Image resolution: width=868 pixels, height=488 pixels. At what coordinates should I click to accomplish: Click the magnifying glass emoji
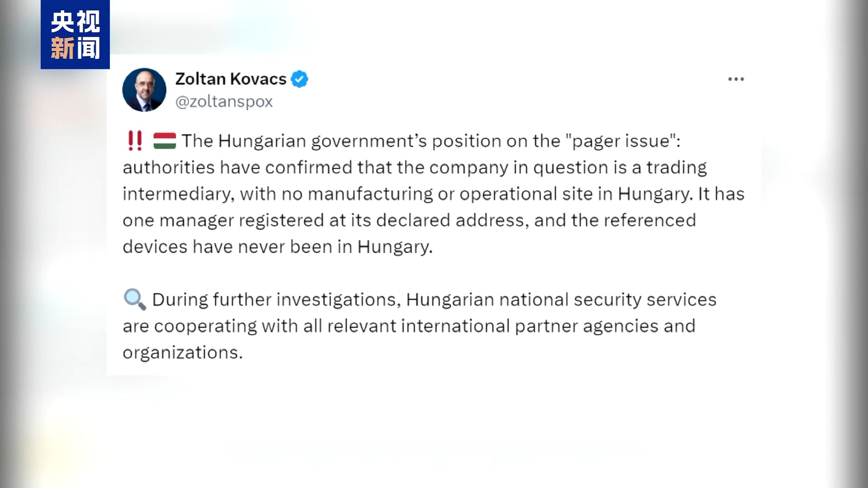click(x=134, y=300)
